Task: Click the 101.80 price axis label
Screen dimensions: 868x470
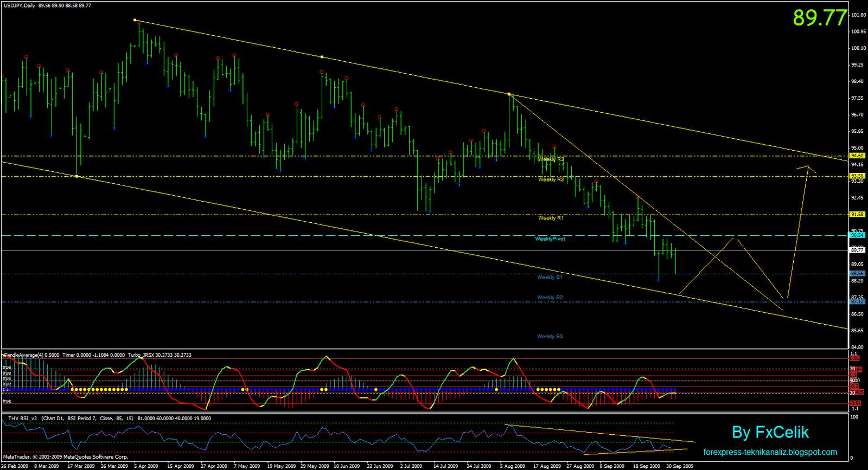Action: pyautogui.click(x=859, y=15)
